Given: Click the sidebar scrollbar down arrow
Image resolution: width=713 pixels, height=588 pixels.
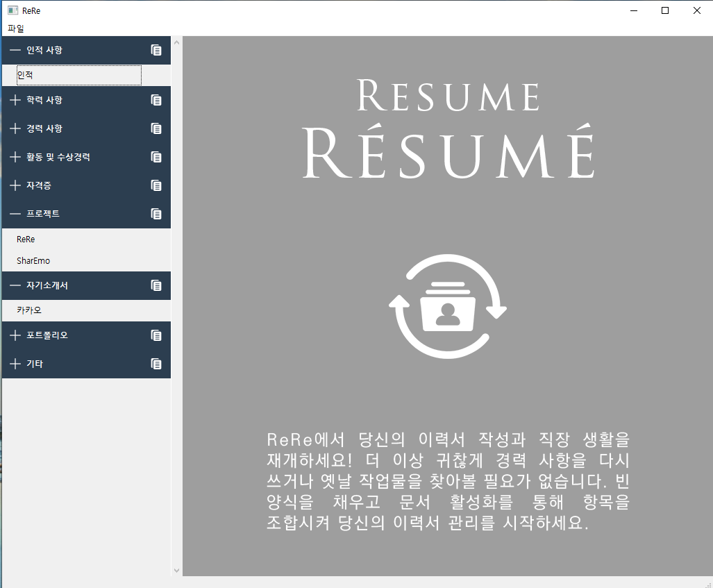Looking at the screenshot, I should pos(177,570).
